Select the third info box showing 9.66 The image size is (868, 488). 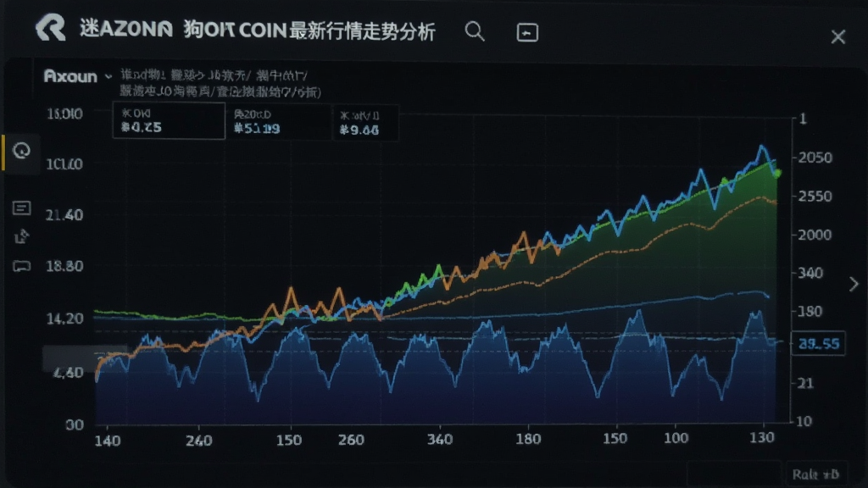[366, 123]
